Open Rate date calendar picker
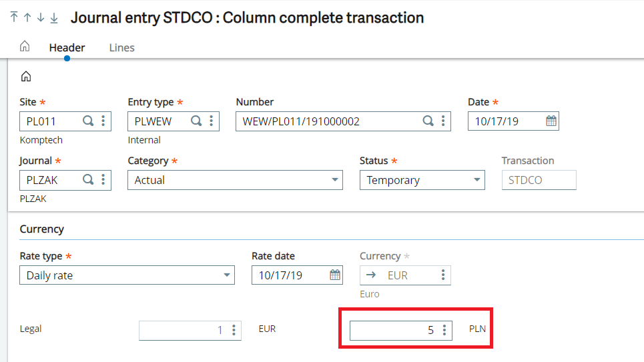Image resolution: width=644 pixels, height=362 pixels. coord(335,275)
